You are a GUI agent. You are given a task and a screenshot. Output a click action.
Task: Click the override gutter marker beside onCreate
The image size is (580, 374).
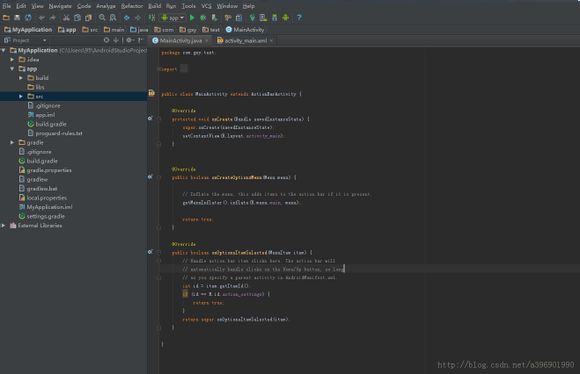coord(150,118)
